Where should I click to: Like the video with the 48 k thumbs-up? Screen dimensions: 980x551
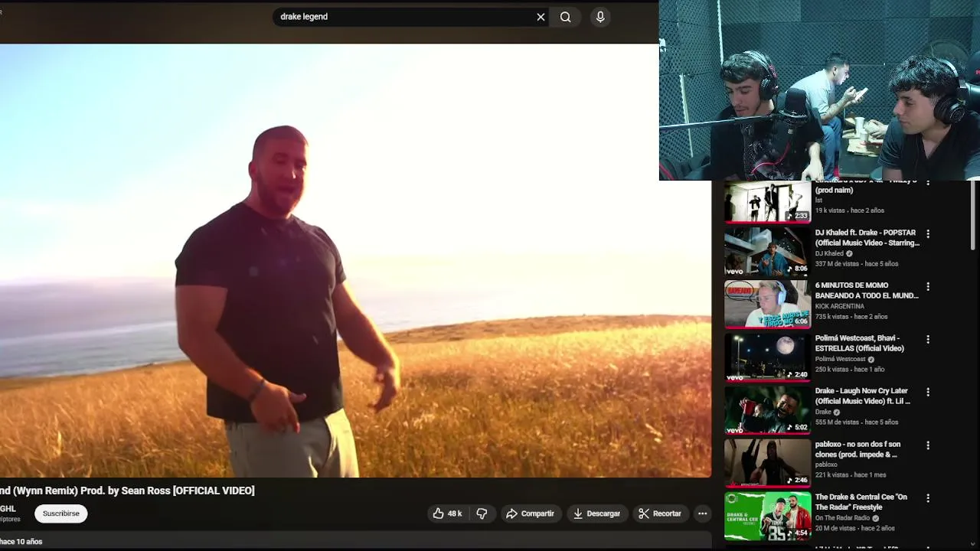point(447,514)
